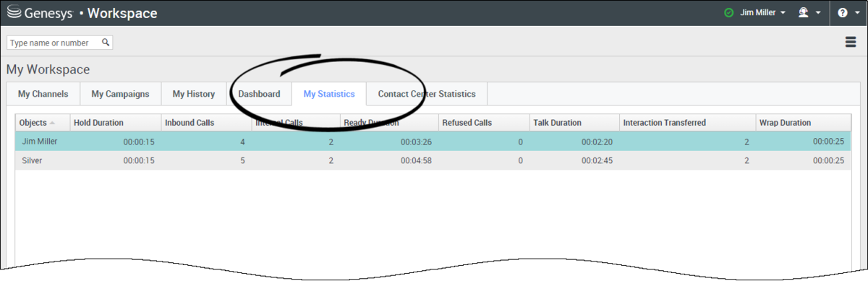Expand the Jim Miller user dropdown
Screen dimensions: 868x281
[764, 13]
